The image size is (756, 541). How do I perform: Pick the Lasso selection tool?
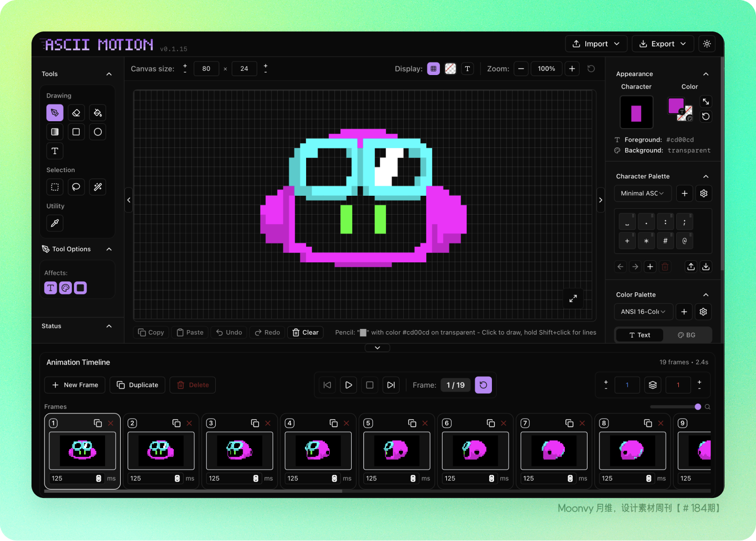click(x=76, y=187)
